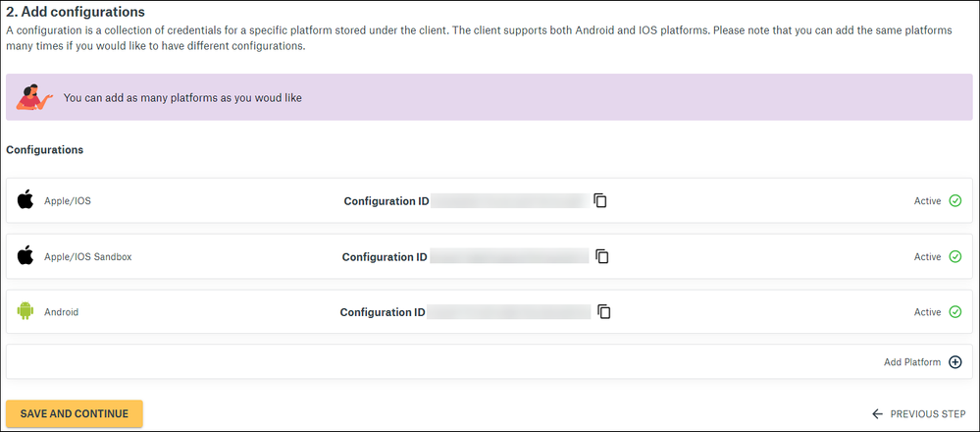The height and width of the screenshot is (432, 980).
Task: Click the plus circle Add Platform icon
Action: tap(955, 362)
